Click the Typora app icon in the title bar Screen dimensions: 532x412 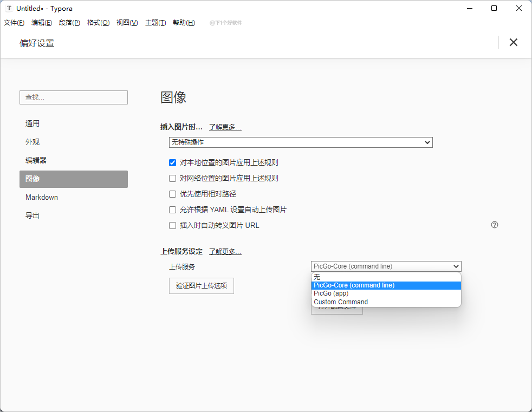click(x=9, y=8)
